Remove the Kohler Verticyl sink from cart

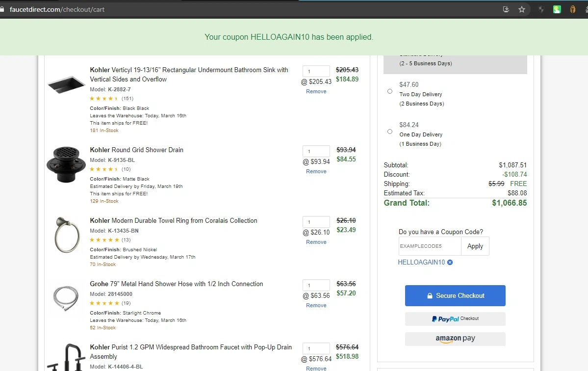coord(316,91)
